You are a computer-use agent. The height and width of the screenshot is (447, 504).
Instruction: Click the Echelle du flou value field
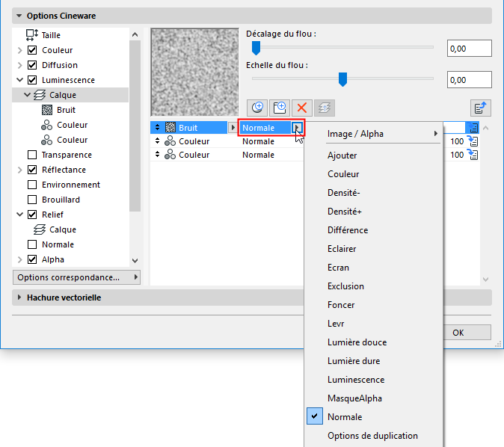pyautogui.click(x=469, y=80)
